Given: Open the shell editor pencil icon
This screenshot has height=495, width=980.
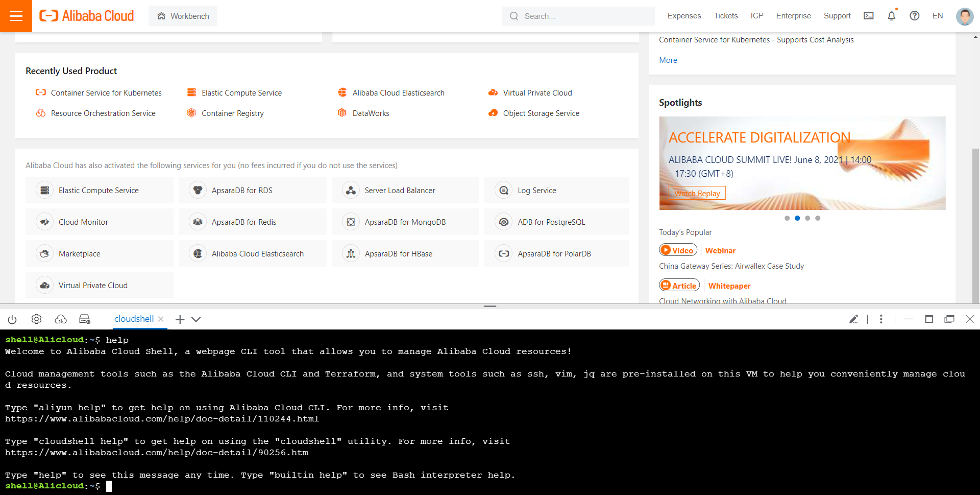Looking at the screenshot, I should 853,319.
